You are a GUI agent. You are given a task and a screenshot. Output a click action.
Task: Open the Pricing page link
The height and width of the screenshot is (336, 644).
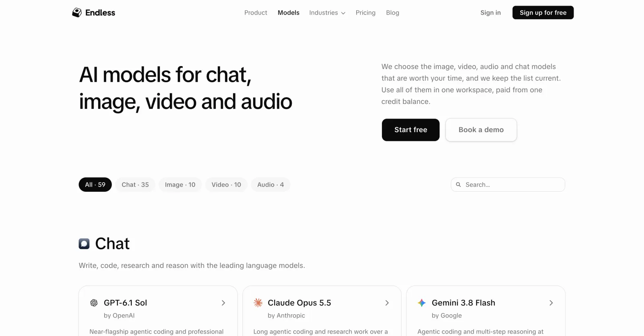click(x=365, y=13)
